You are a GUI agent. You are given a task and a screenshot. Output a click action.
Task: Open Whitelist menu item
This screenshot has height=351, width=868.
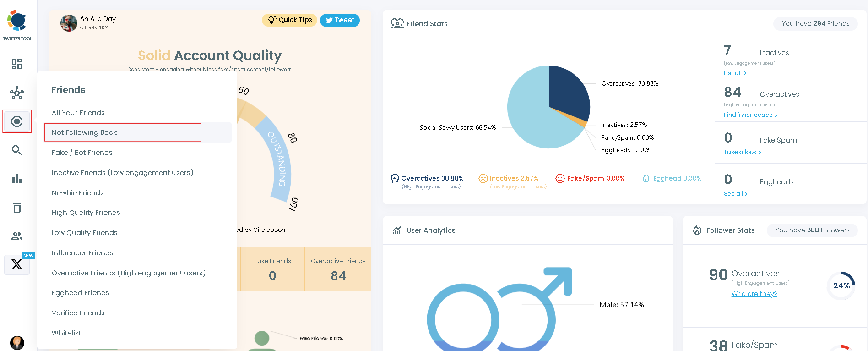pos(66,333)
